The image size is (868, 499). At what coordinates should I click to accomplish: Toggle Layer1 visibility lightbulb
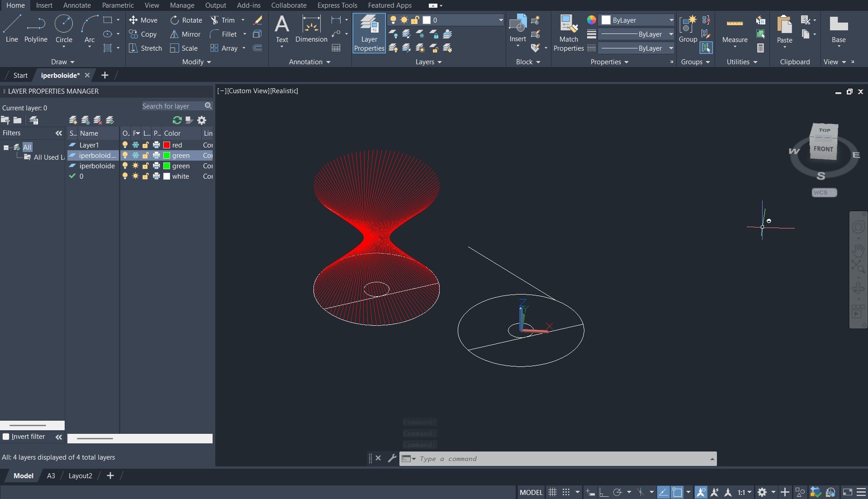[x=125, y=145]
